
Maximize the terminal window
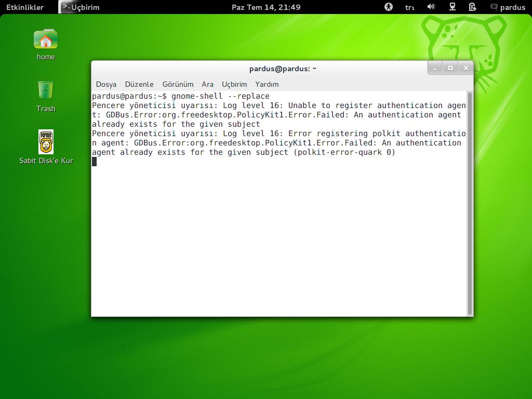[450, 68]
